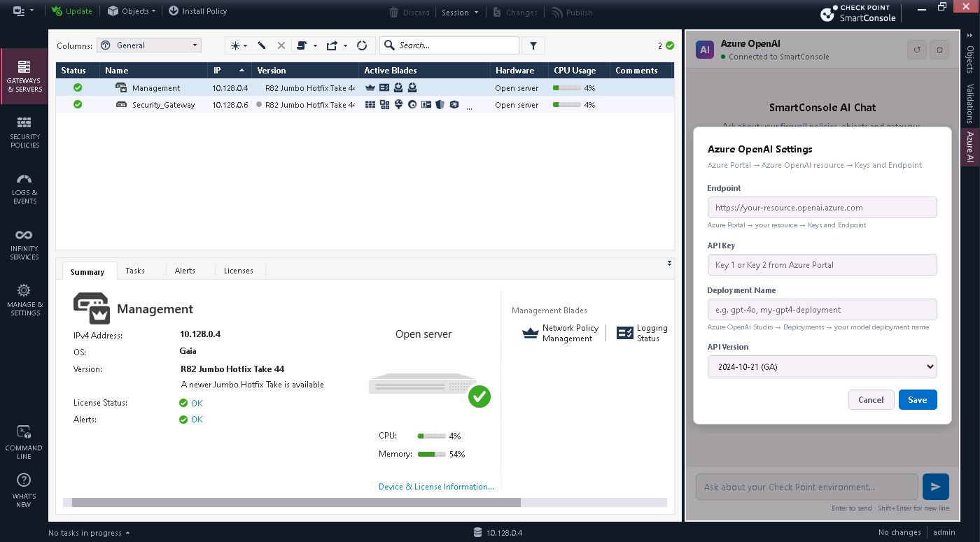
Task: Expand the Objects menu in top bar
Action: pyautogui.click(x=132, y=11)
